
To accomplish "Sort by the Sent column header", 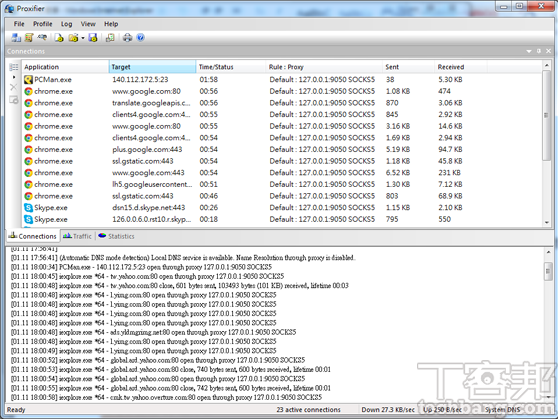I will 409,67.
